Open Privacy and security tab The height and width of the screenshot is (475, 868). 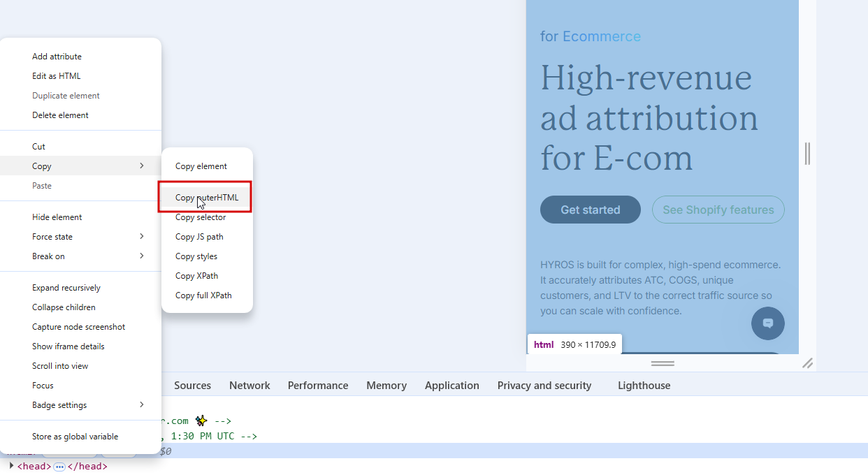(x=544, y=386)
